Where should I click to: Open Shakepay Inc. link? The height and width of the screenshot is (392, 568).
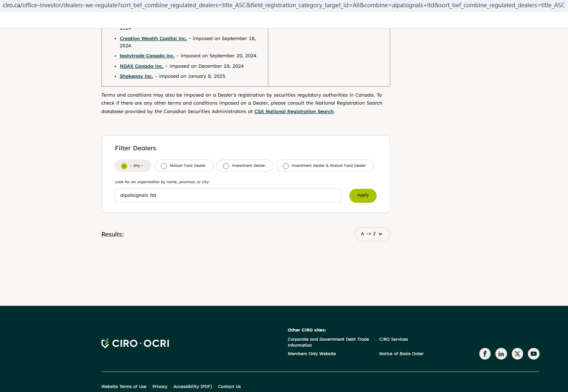click(136, 76)
